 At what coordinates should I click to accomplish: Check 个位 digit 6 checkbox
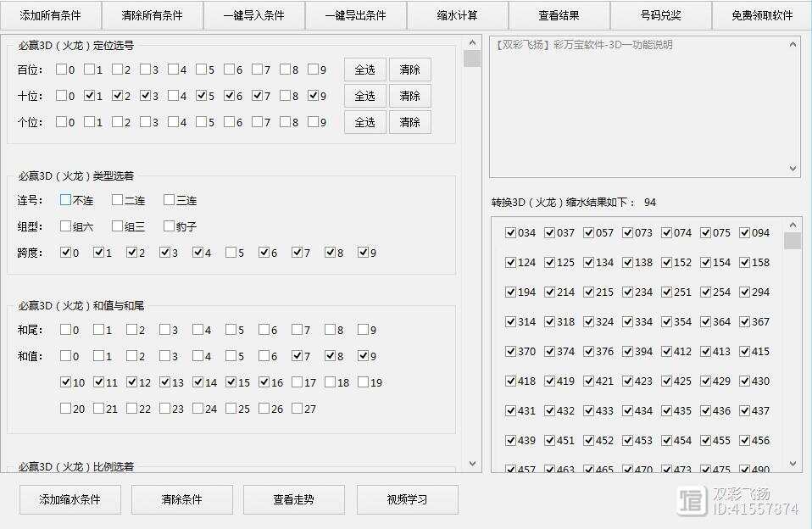pyautogui.click(x=229, y=122)
